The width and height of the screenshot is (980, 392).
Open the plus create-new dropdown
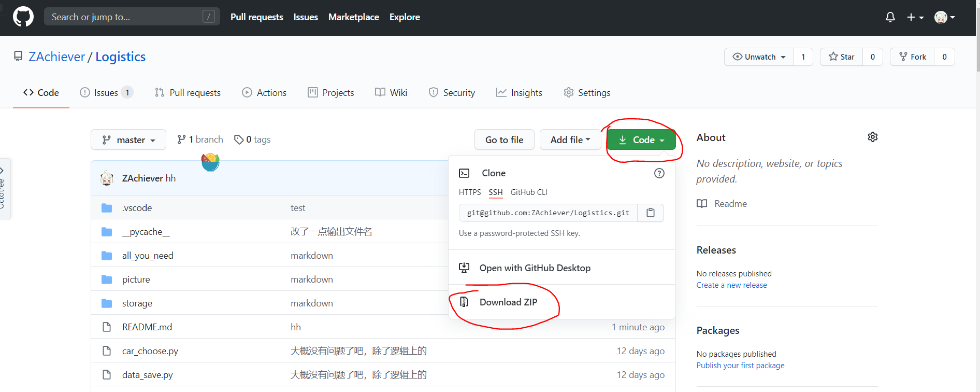(x=915, y=17)
